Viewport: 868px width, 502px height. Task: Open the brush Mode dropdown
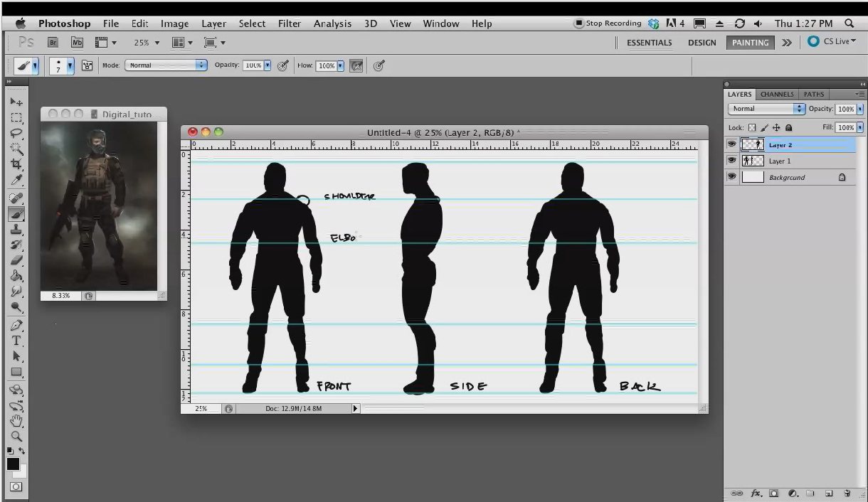tap(166, 65)
